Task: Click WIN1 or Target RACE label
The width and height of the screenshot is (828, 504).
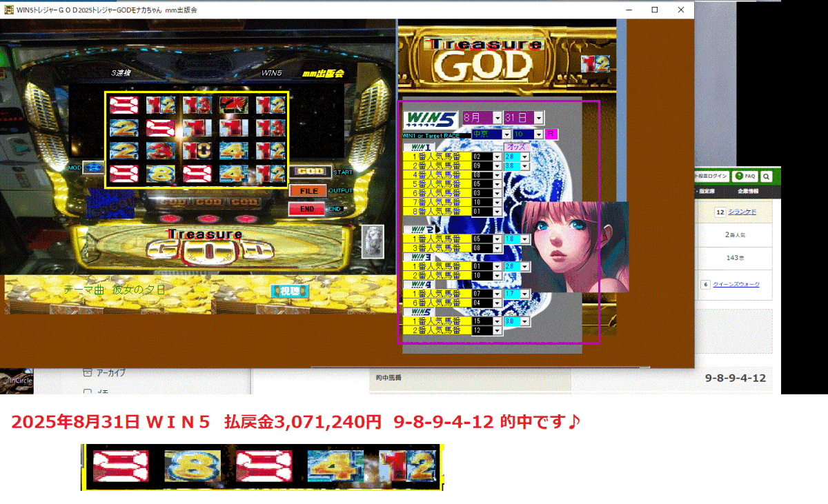Action: pyautogui.click(x=436, y=136)
